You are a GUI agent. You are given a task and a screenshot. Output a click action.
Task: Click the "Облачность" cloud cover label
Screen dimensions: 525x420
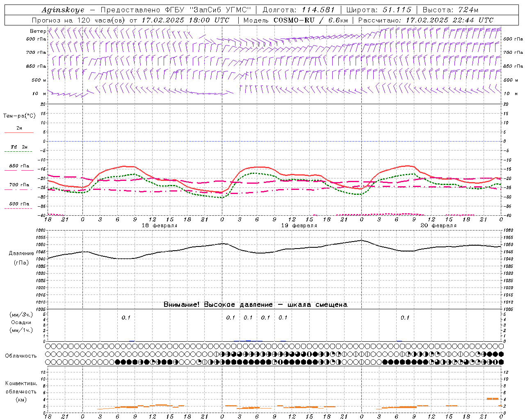coord(21,356)
